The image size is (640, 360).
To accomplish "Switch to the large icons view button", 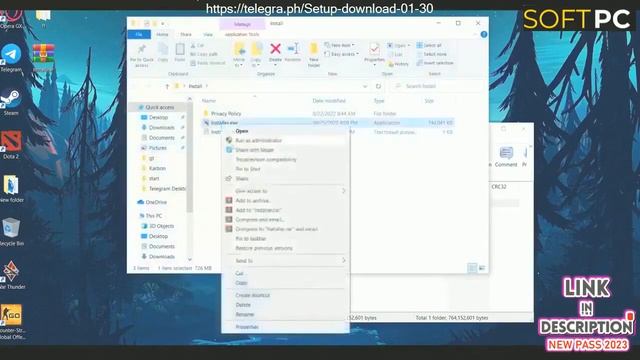I will 482,268.
